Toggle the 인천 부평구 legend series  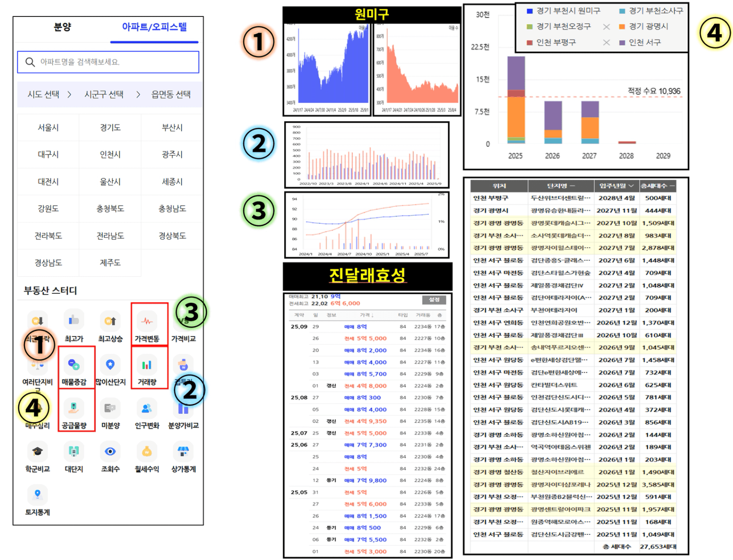(x=551, y=42)
